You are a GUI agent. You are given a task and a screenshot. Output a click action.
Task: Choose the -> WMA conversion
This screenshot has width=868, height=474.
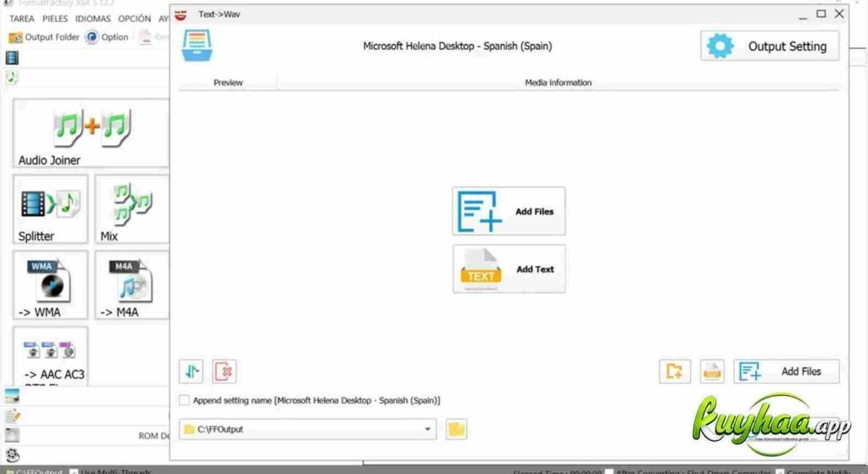tap(50, 285)
